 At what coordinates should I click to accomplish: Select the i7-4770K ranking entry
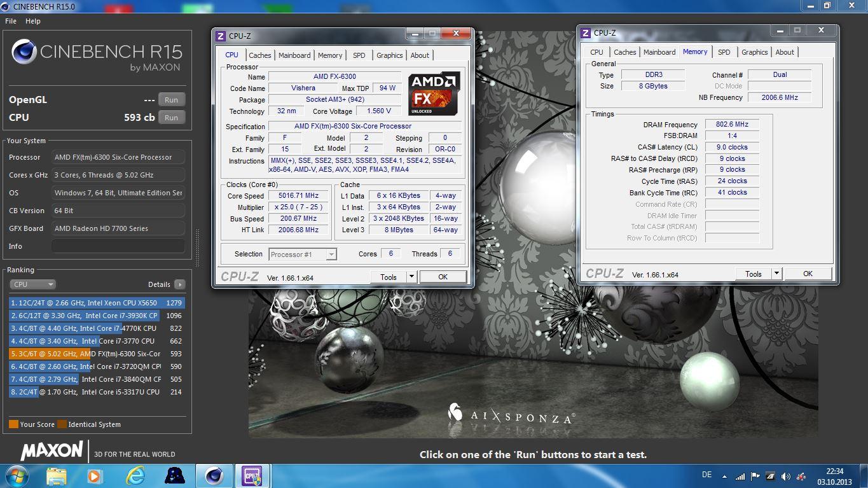tap(97, 328)
